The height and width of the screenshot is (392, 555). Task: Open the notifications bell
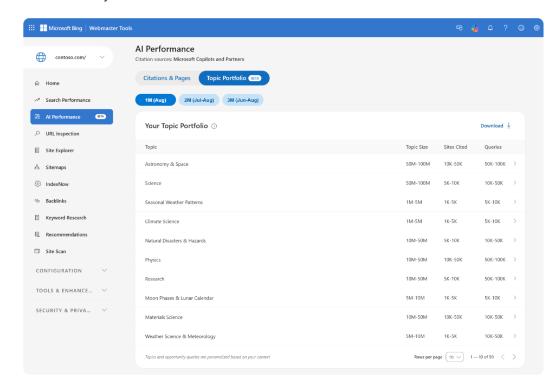coord(490,28)
